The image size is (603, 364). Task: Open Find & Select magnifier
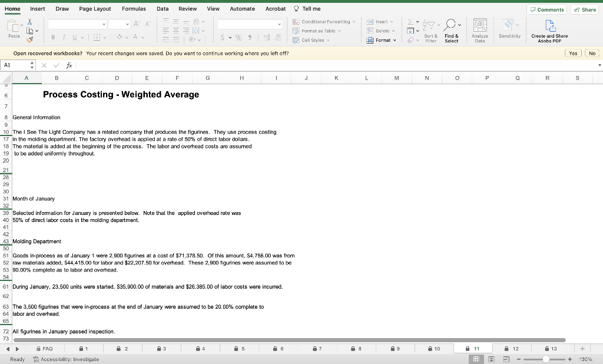[452, 31]
